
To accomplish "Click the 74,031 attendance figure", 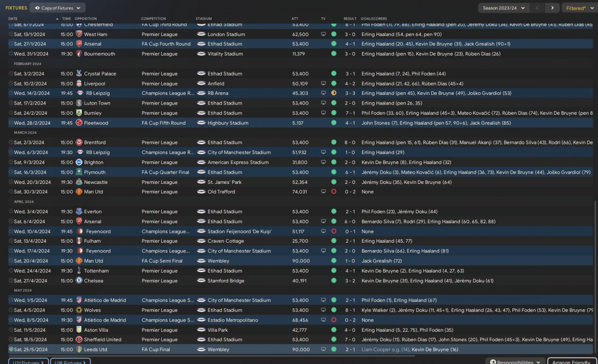I will click(300, 192).
